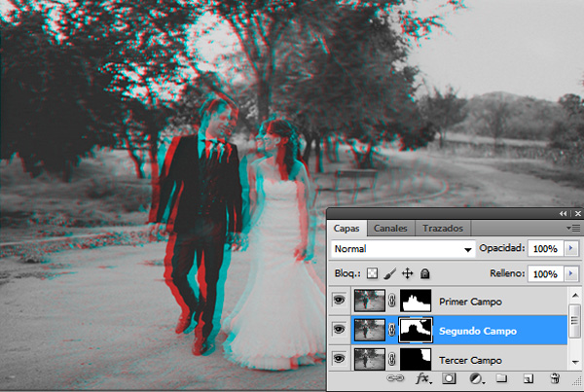Close the layers panel
This screenshot has width=584, height=392.
577,213
